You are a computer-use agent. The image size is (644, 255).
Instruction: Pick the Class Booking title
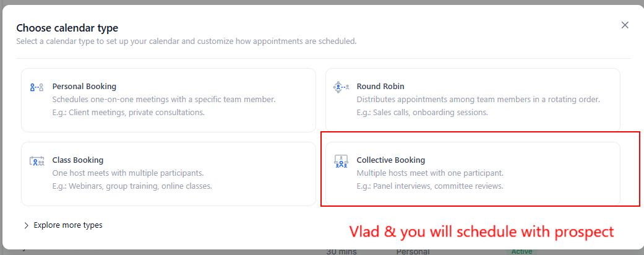pyautogui.click(x=78, y=160)
